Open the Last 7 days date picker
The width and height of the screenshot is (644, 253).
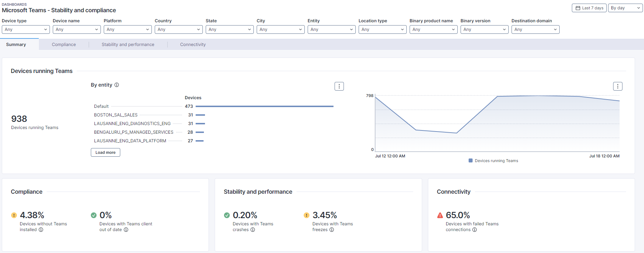pyautogui.click(x=589, y=8)
